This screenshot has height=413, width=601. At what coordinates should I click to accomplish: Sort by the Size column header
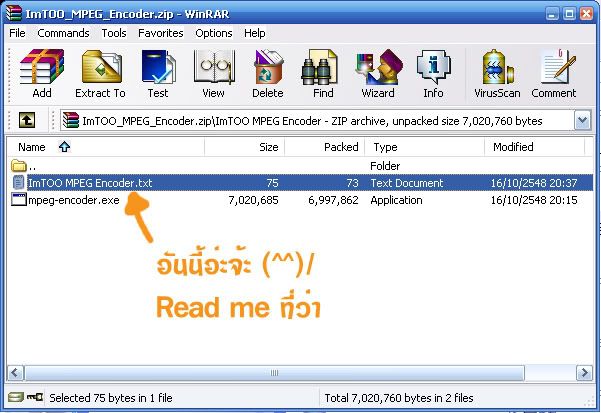point(245,147)
